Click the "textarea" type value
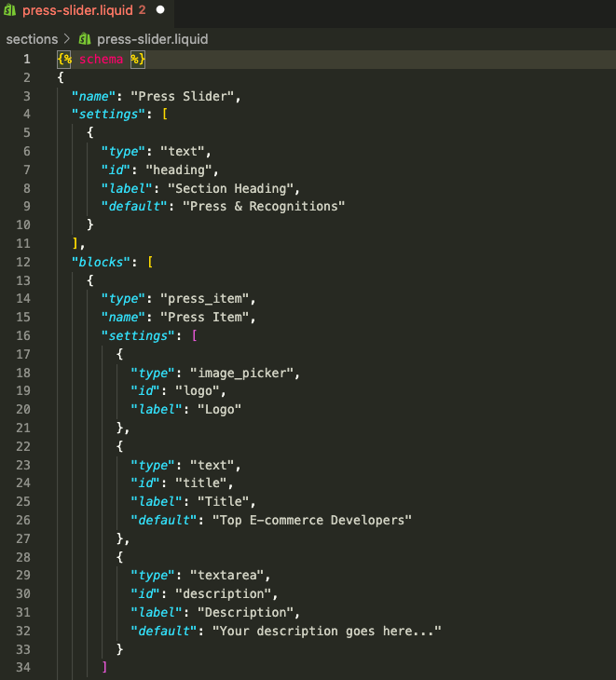This screenshot has height=680, width=616. (226, 575)
